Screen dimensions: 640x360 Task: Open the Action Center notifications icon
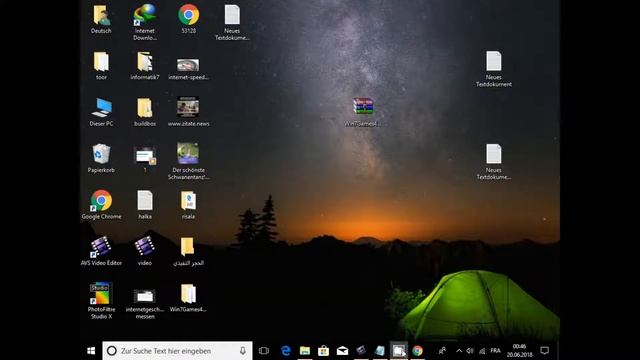pyautogui.click(x=544, y=351)
